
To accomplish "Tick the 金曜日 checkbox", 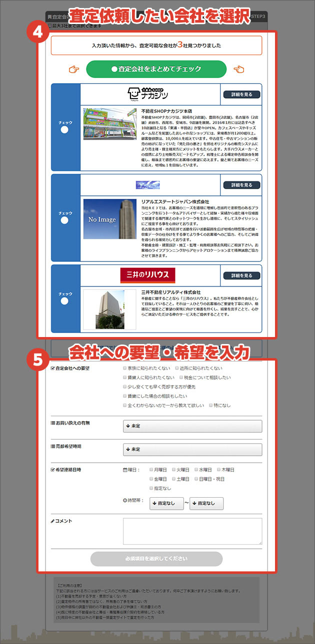I will coord(152,479).
